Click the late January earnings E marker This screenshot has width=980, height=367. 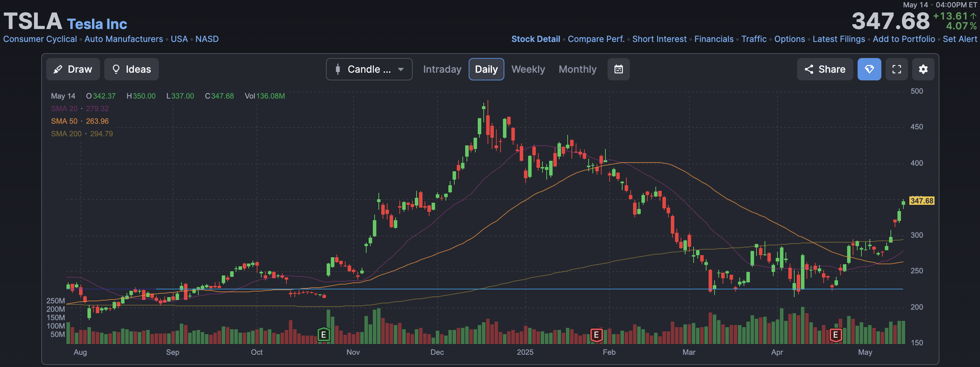[x=596, y=335]
